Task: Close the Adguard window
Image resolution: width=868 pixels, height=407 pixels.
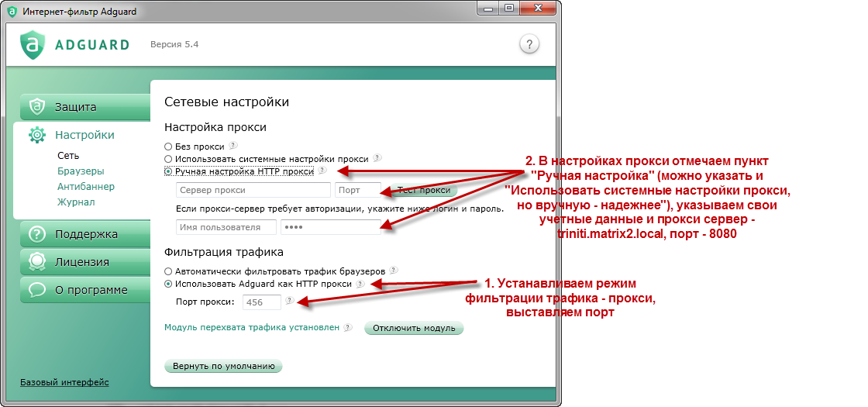Action: [539, 9]
